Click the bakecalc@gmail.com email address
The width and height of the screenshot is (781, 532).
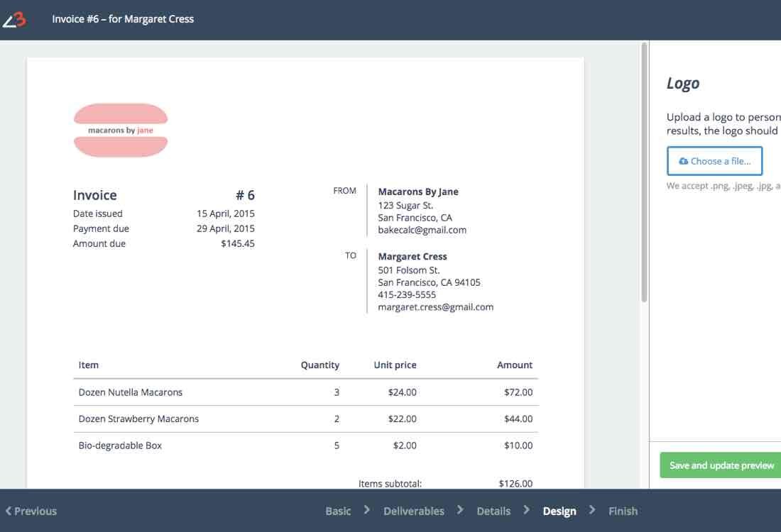tap(422, 230)
